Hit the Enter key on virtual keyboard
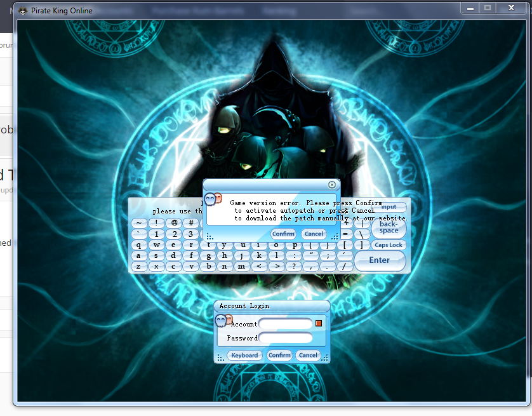The image size is (532, 416). click(380, 260)
